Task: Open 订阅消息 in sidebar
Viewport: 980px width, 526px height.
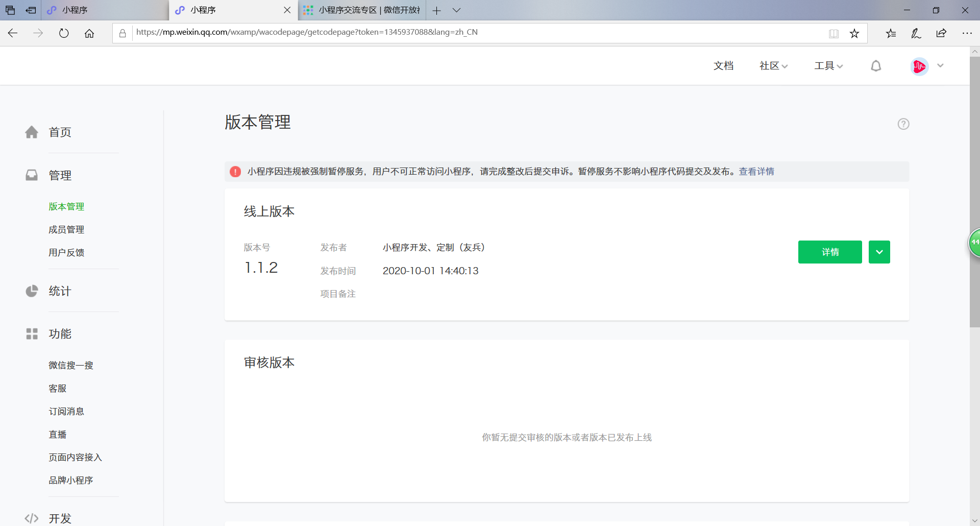Action: point(66,412)
